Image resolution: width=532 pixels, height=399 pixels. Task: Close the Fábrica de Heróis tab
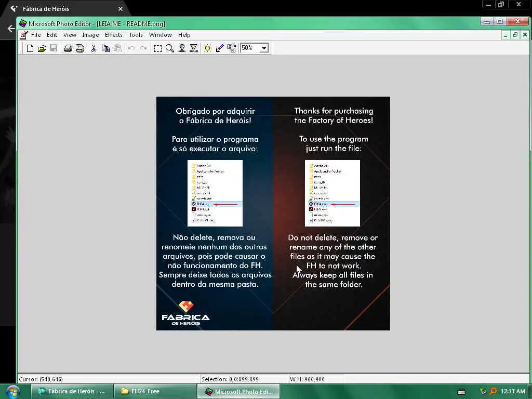(121, 9)
